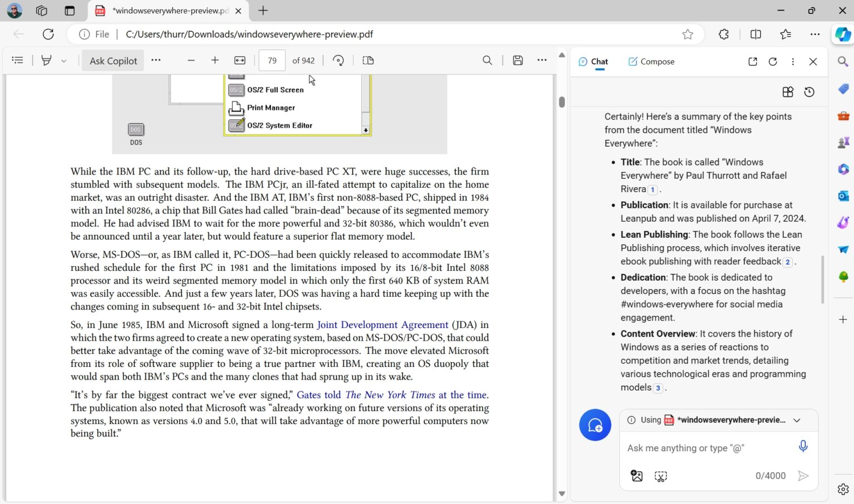The height and width of the screenshot is (504, 854).
Task: Open the PDF table of contents
Action: (18, 60)
